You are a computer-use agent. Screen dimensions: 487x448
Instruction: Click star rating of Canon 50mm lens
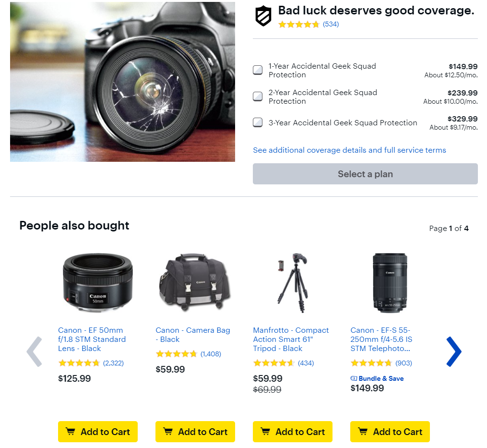click(79, 363)
